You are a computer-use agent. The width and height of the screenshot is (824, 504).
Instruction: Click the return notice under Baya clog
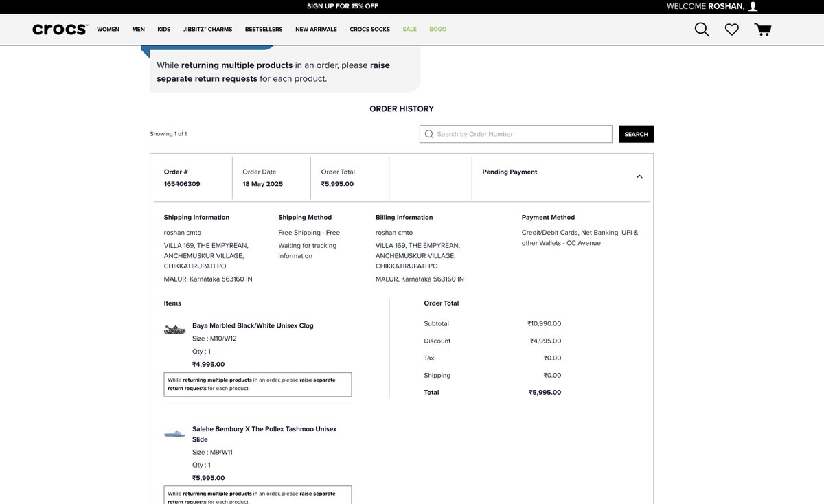257,385
